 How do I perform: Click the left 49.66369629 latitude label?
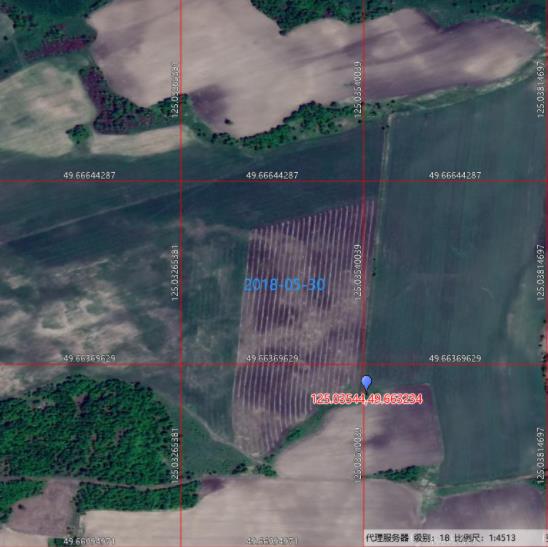tap(89, 358)
